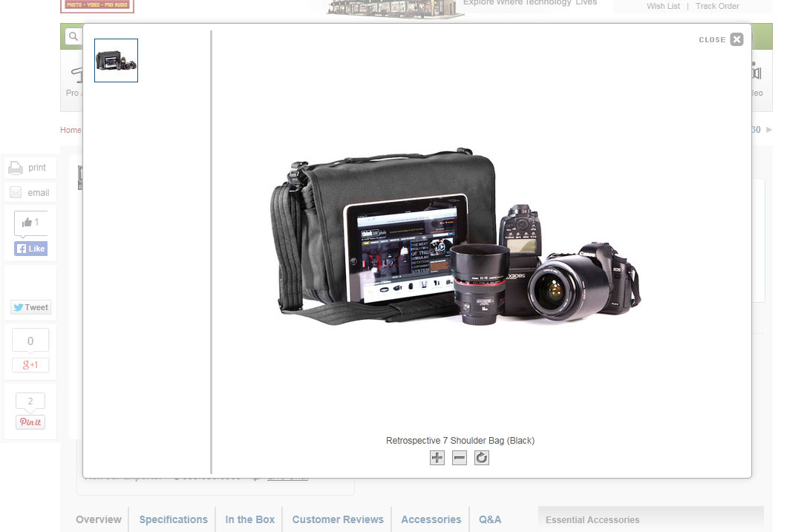Open the Customer Reviews tab
Image resolution: width=807 pixels, height=532 pixels.
click(x=338, y=519)
